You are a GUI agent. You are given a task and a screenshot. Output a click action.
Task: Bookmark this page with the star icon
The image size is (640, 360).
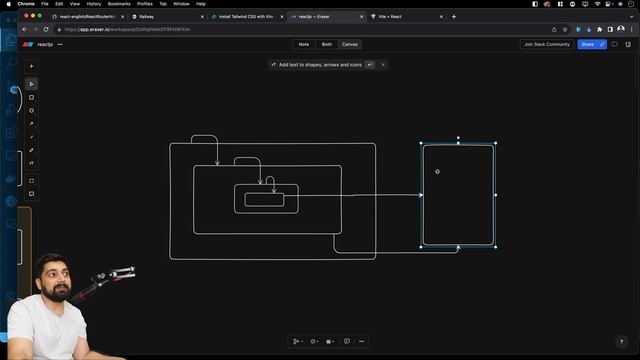(x=565, y=29)
